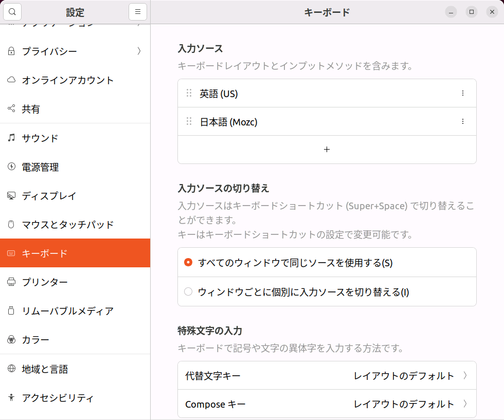Open カラー settings
The width and height of the screenshot is (504, 420).
[75, 340]
